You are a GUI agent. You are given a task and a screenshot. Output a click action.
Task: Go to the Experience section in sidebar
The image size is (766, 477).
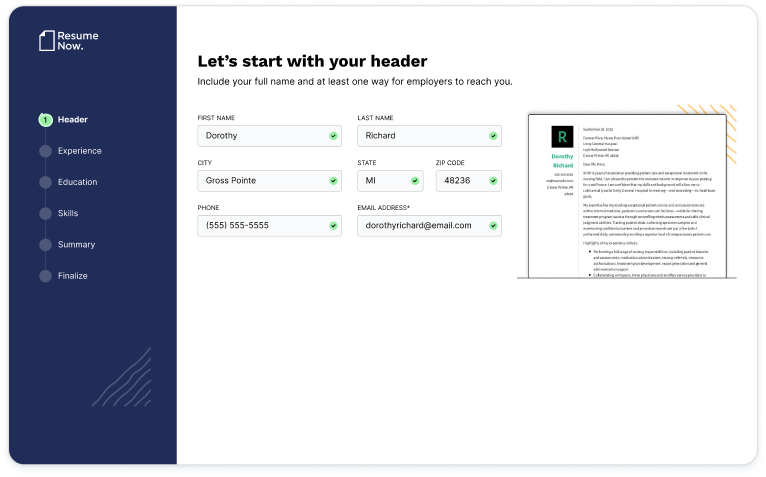(x=79, y=151)
